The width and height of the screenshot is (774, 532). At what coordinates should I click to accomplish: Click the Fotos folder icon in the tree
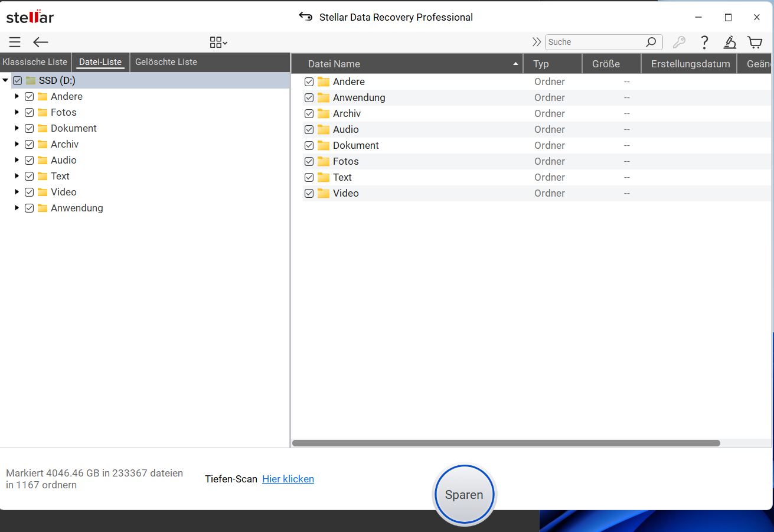(x=43, y=112)
